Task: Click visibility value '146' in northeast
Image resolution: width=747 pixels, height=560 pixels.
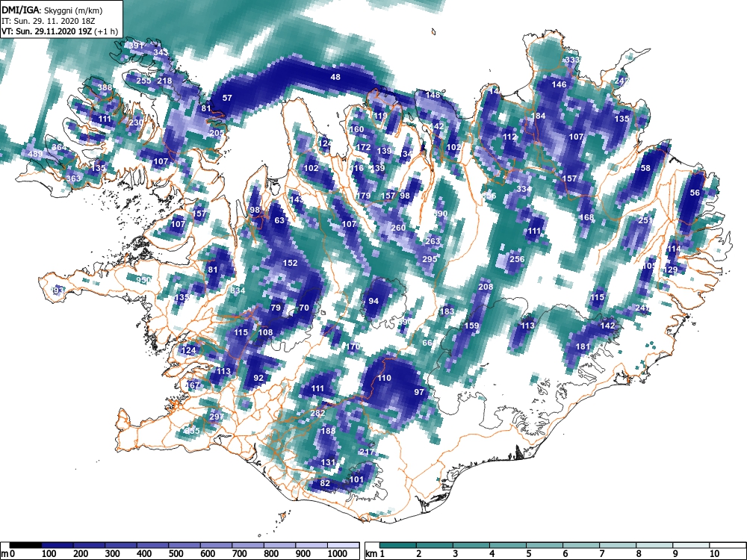Action: [559, 84]
